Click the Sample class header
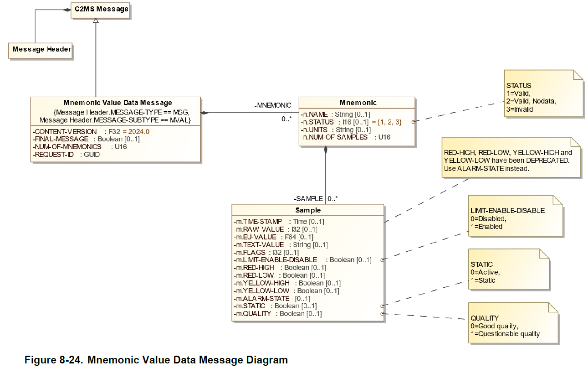 308,210
